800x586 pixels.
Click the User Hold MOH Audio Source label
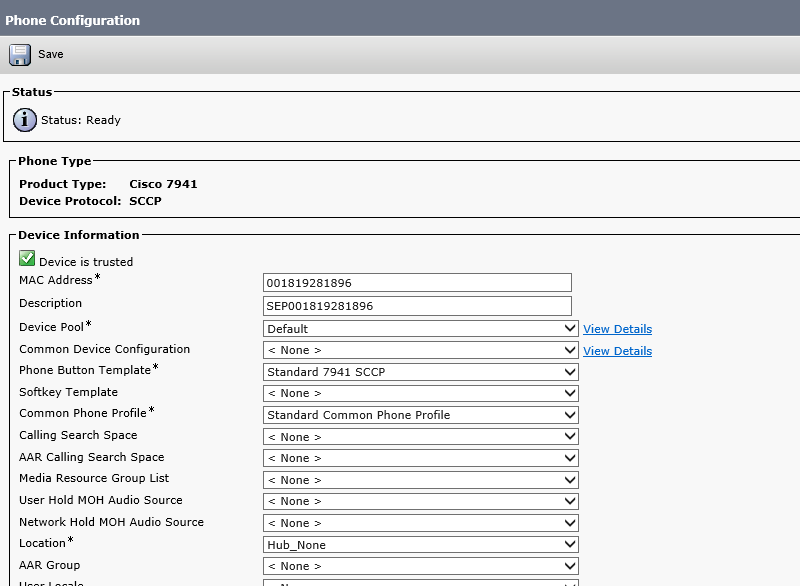[x=101, y=500]
